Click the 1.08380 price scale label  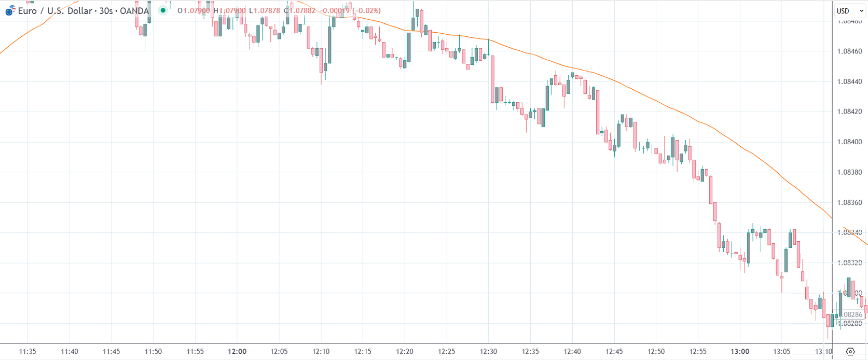coord(850,172)
